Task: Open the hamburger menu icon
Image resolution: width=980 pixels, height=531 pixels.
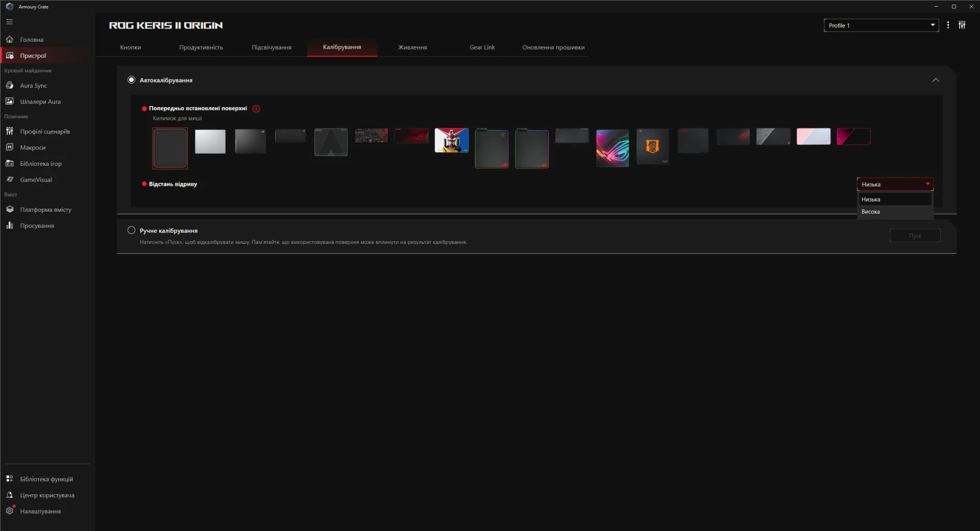Action: coord(9,22)
